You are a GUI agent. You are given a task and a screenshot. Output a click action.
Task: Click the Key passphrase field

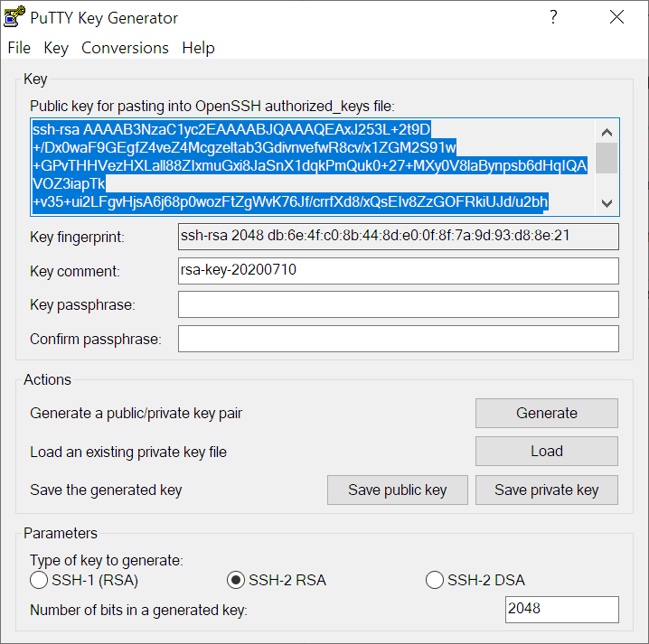coord(399,304)
